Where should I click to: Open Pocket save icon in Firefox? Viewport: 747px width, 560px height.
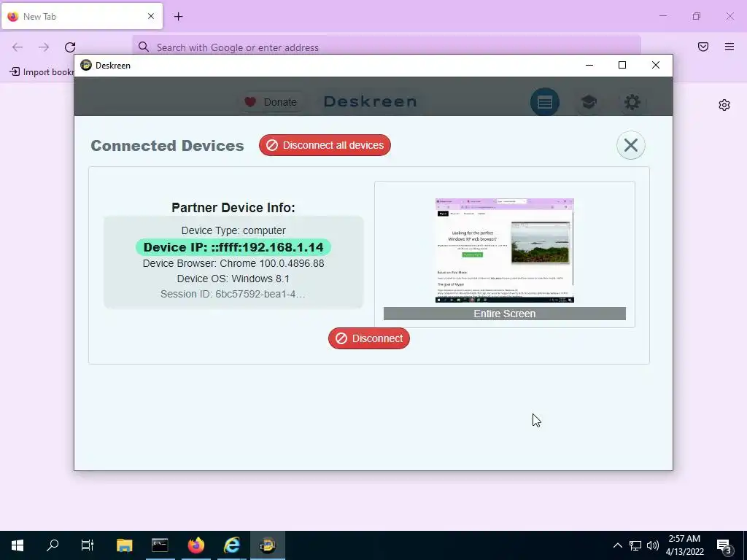coord(703,47)
